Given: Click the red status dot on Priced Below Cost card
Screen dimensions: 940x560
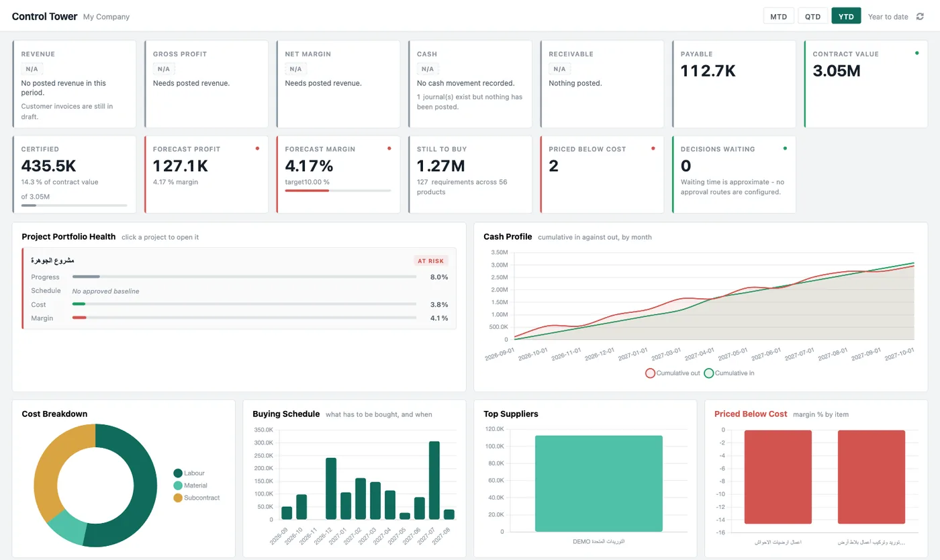Looking at the screenshot, I should tap(653, 148).
